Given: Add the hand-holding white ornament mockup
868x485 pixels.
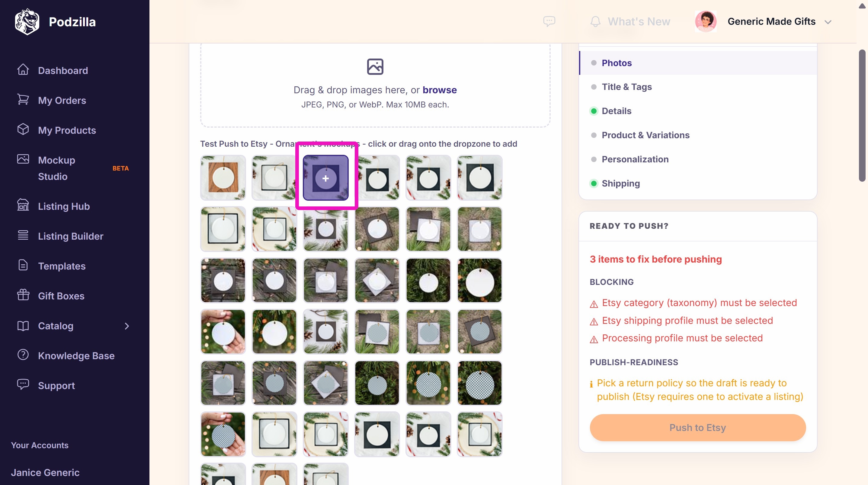Looking at the screenshot, I should (x=223, y=332).
